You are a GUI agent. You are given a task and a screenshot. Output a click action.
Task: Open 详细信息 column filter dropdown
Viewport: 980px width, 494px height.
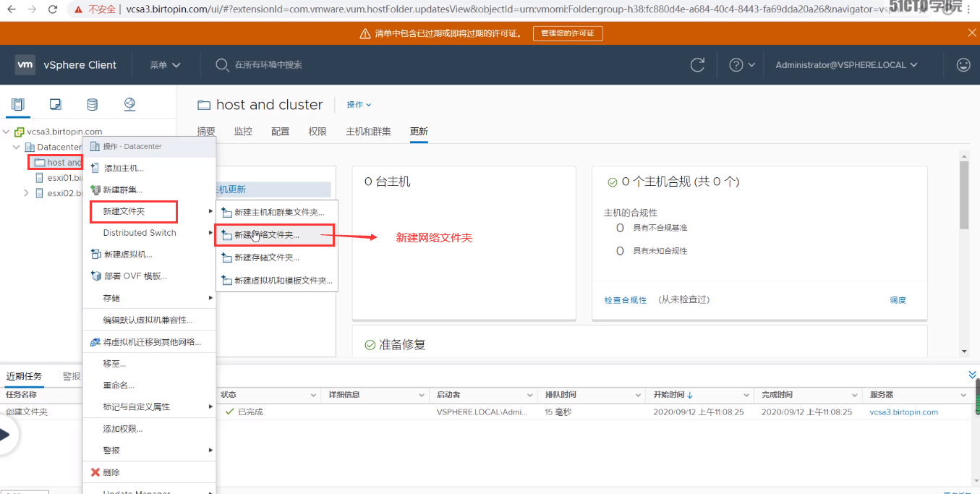pos(422,395)
